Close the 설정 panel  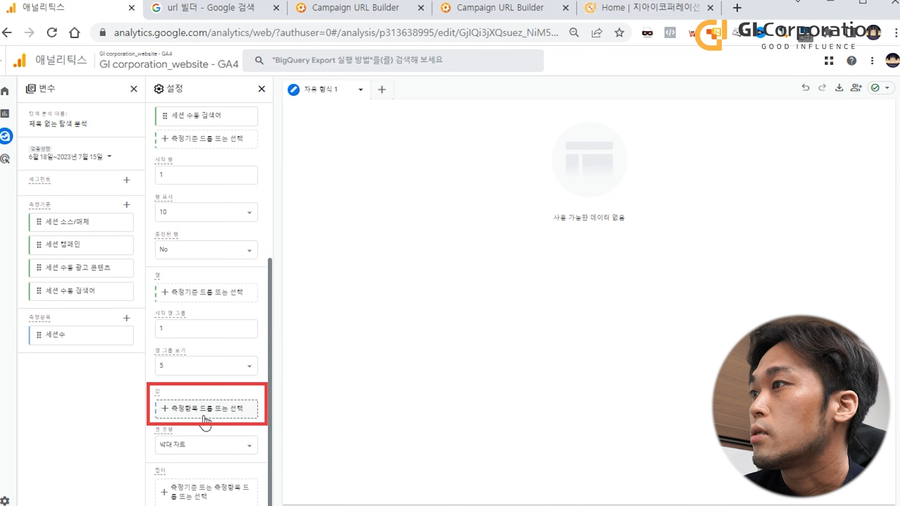(x=262, y=89)
